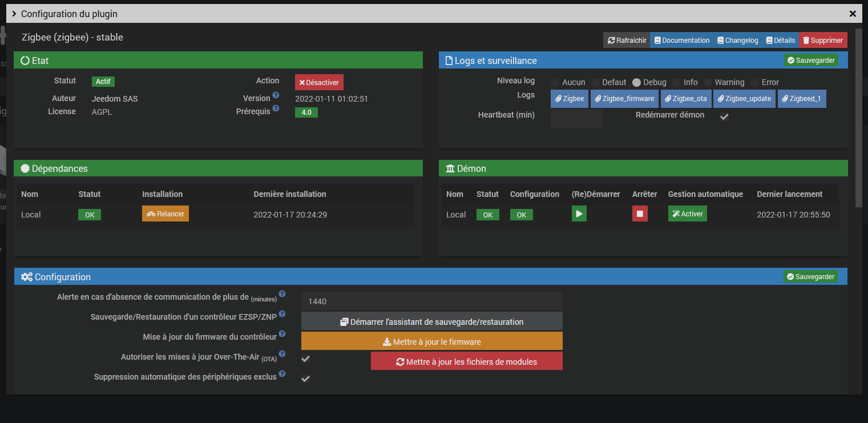Click help icon next to Version
Viewport: 868px width, 423px height.
tap(276, 95)
